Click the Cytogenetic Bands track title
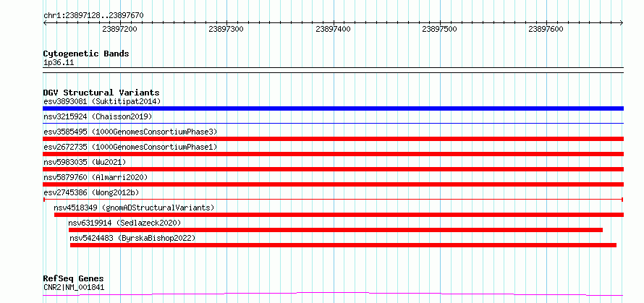This screenshot has height=303, width=644. (86, 54)
